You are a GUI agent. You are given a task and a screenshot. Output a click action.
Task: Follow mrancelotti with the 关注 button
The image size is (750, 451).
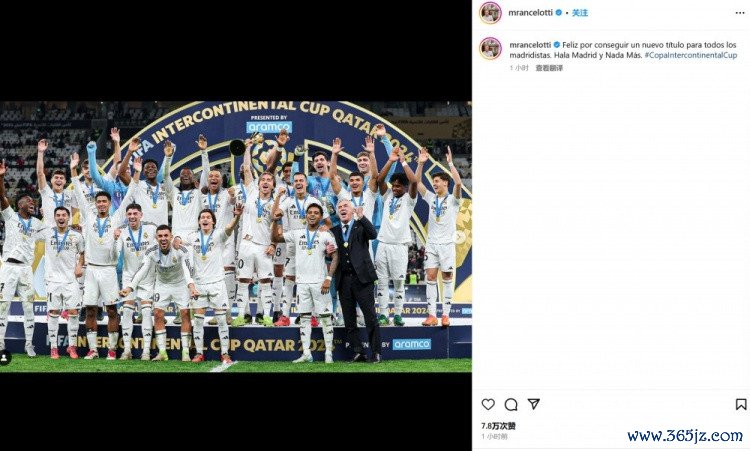[580, 13]
